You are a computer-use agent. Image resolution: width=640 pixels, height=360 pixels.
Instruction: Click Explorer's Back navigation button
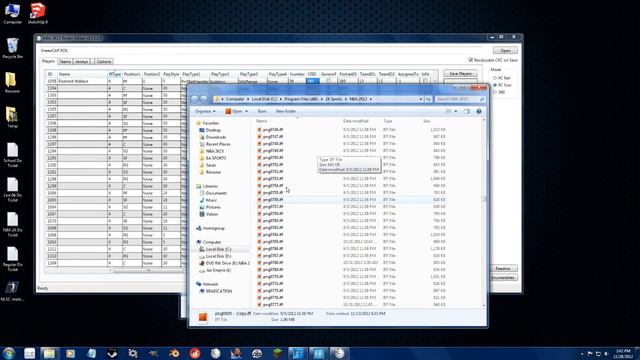(195, 99)
